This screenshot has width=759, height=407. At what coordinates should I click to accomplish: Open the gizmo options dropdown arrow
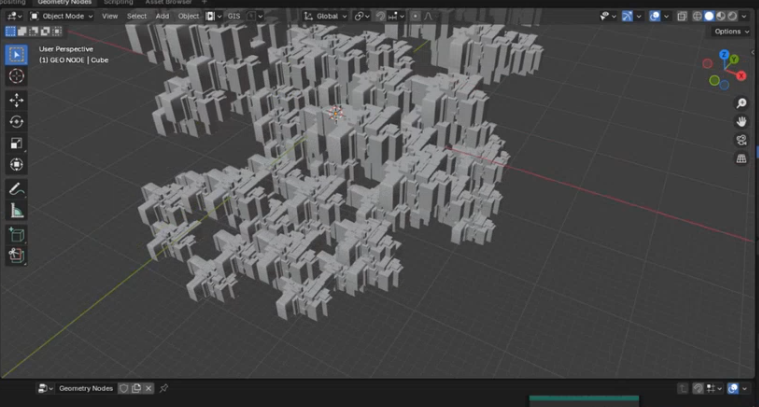(x=639, y=16)
